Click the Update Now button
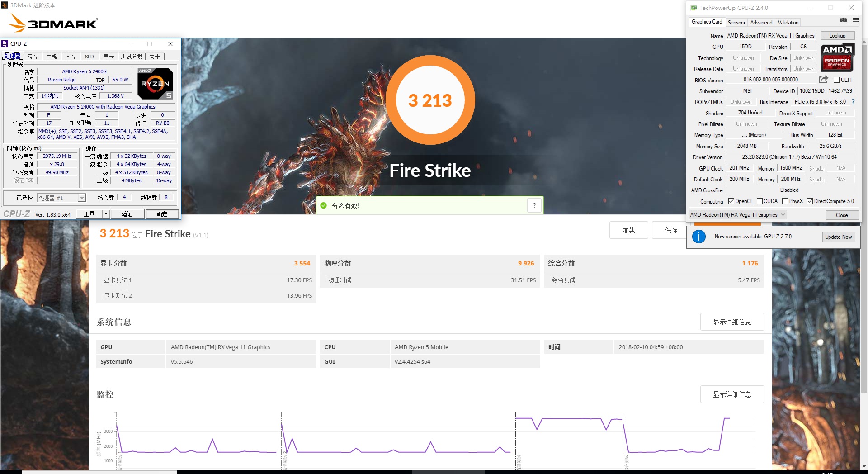This screenshot has height=474, width=868. (x=839, y=237)
